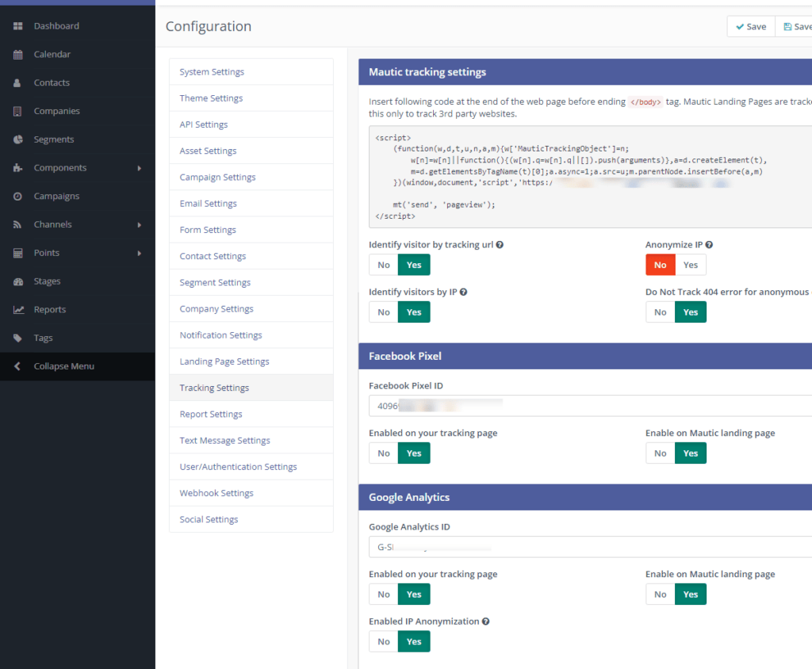Click Collapse Menu label
The image size is (812, 669).
[x=64, y=366]
